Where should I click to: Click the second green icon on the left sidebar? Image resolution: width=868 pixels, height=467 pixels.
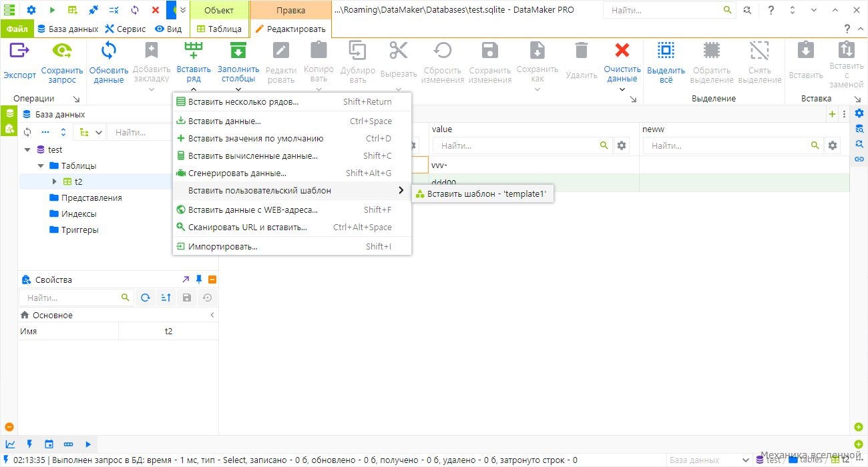pos(9,128)
